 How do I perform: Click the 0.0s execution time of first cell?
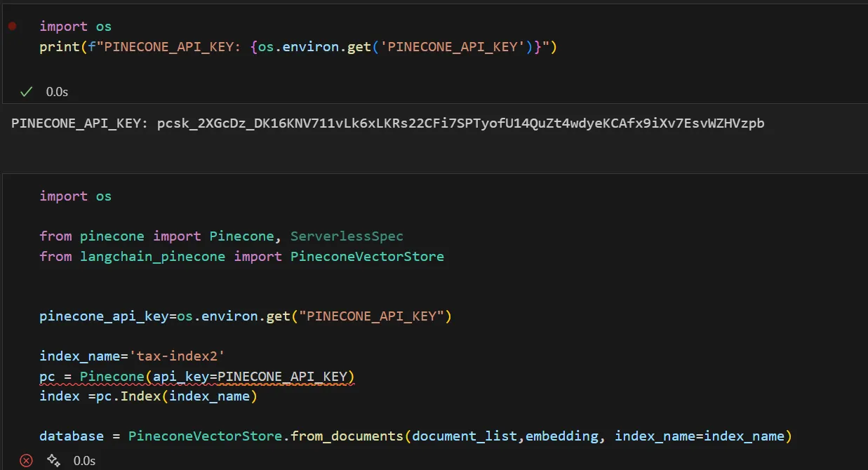point(57,92)
